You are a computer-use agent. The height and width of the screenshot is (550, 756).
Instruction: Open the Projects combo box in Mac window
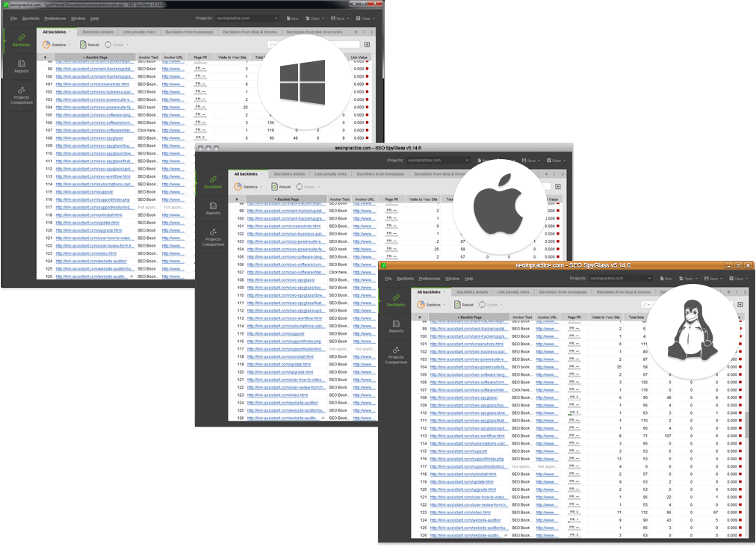[x=439, y=160]
